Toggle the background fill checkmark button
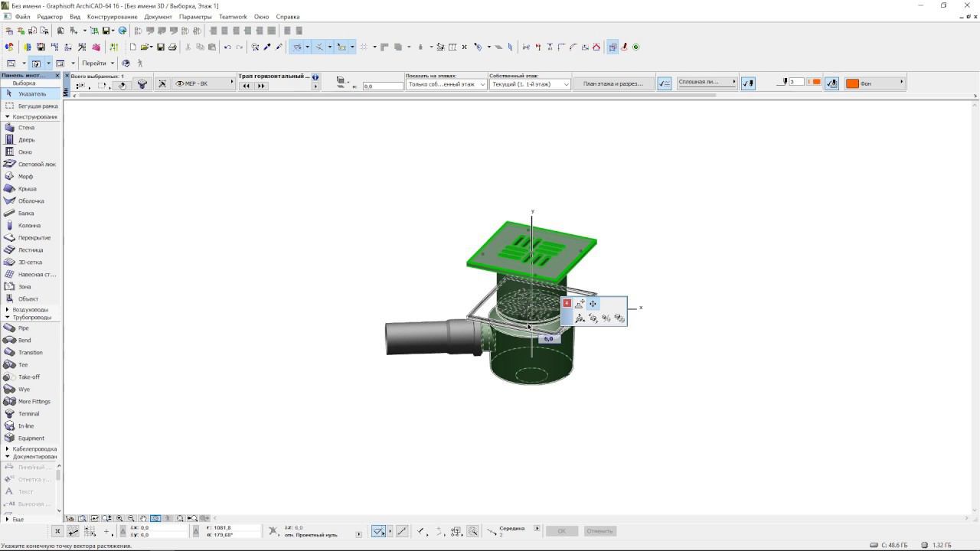The image size is (980, 551). click(831, 83)
